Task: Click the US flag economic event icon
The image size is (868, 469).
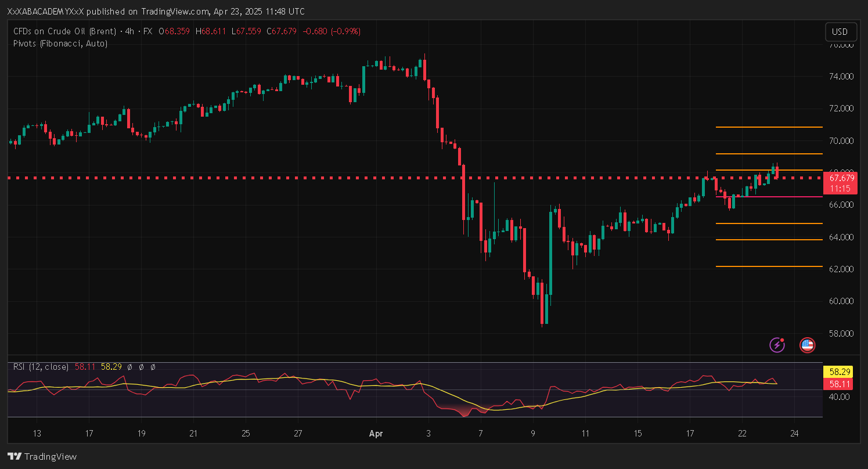Action: point(807,345)
